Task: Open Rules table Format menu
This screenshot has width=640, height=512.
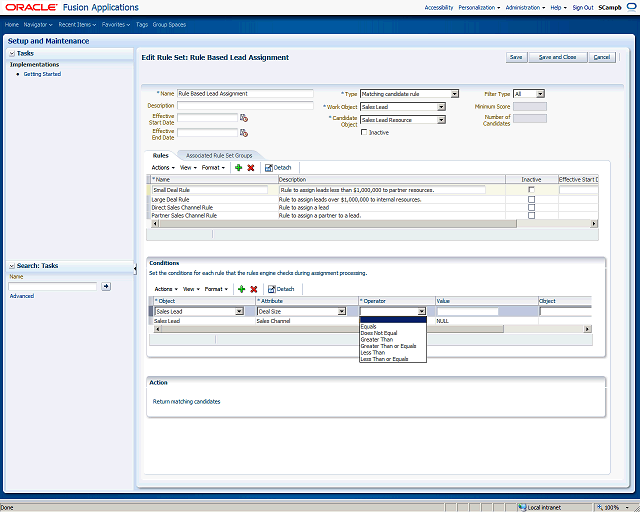Action: [x=213, y=167]
